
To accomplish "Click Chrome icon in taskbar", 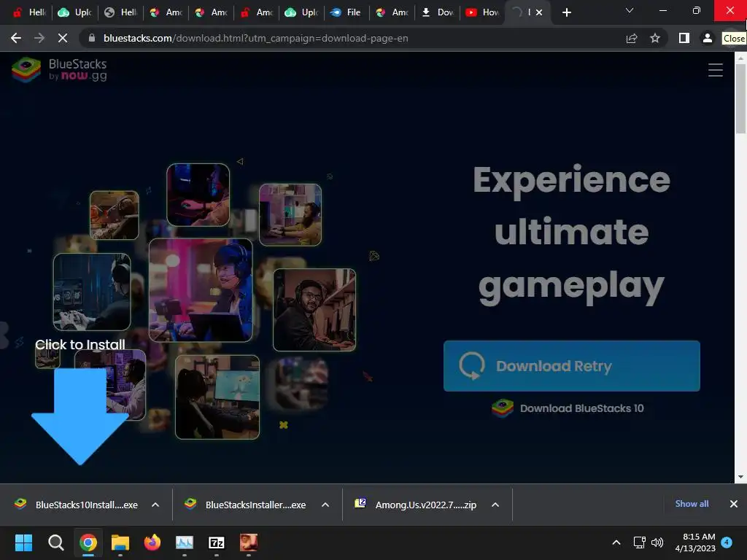I will point(88,542).
